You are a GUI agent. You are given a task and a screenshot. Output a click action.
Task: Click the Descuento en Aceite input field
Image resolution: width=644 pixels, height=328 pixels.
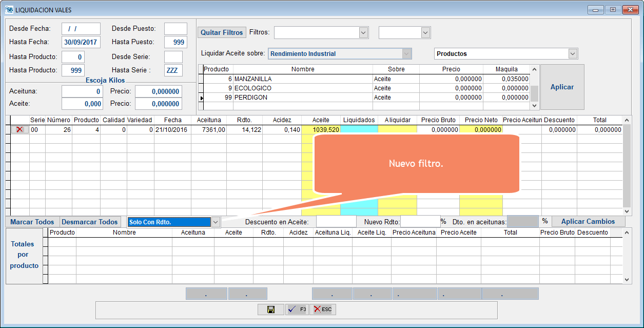click(x=336, y=222)
